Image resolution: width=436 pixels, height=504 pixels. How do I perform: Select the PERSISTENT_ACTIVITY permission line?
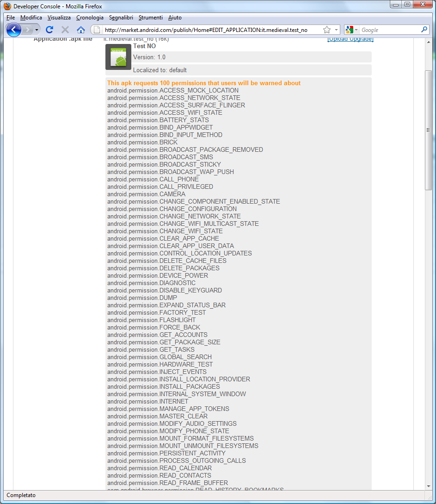[166, 453]
